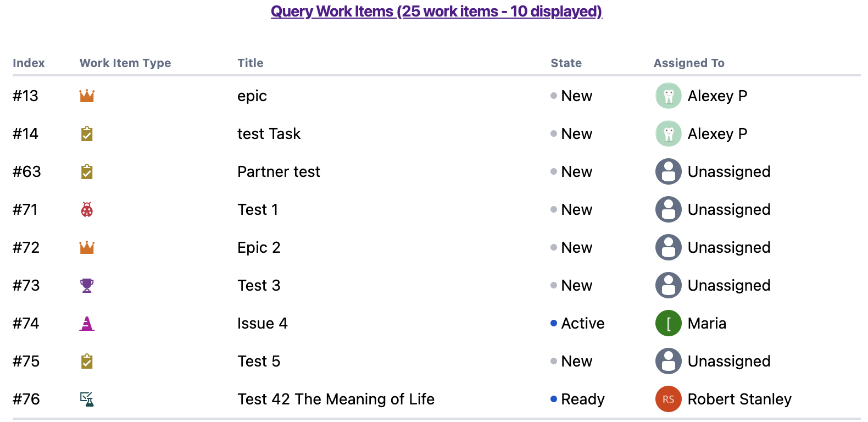The height and width of the screenshot is (422, 868).
Task: Click Alexey P's avatar on row #13
Action: coord(668,96)
